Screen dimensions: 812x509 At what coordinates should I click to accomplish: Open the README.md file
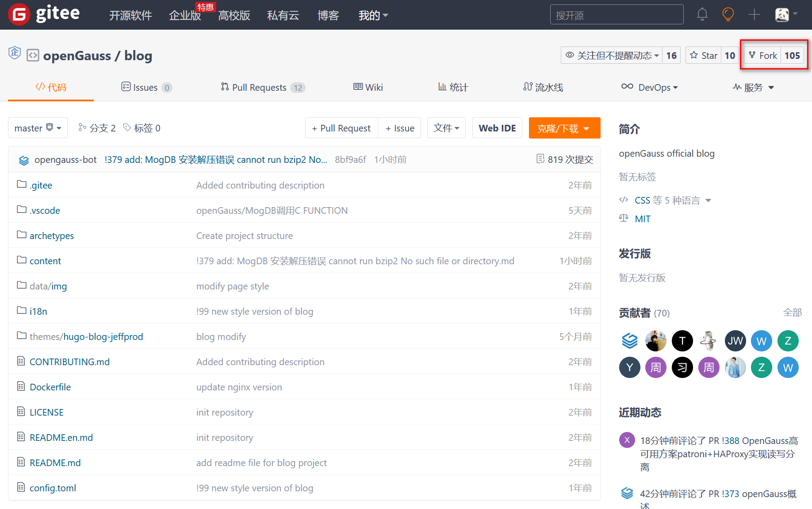click(55, 463)
